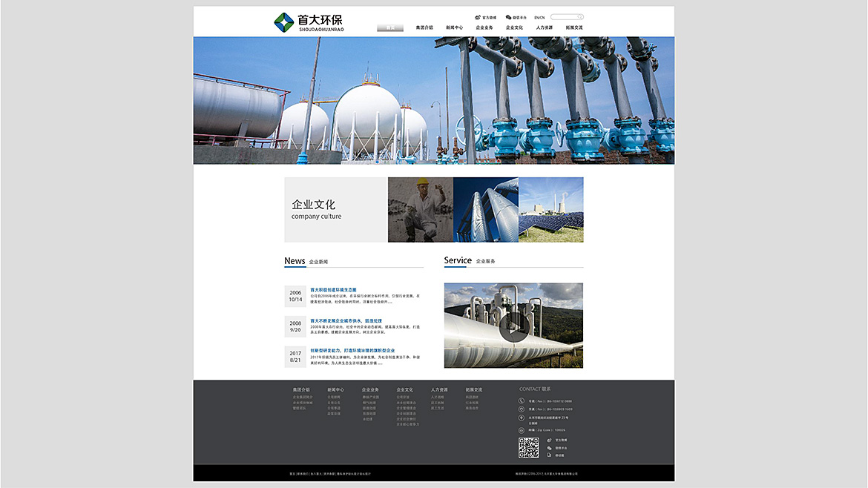The height and width of the screenshot is (488, 868).
Task: Select the 首页 home tab in navigation
Action: (390, 27)
